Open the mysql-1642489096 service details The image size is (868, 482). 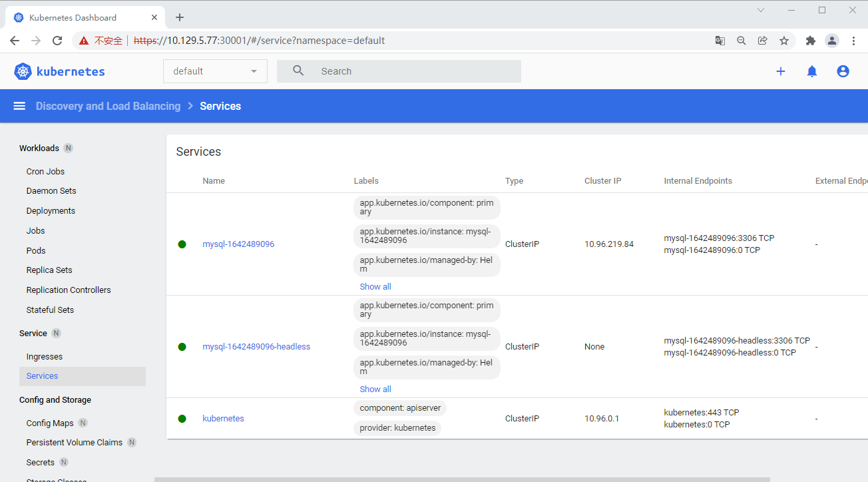pos(238,244)
